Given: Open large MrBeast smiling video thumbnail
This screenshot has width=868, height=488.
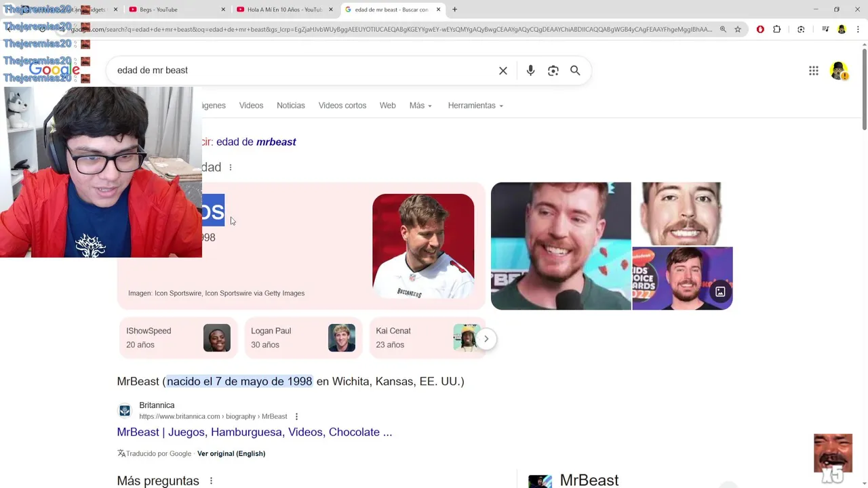Looking at the screenshot, I should click(x=561, y=246).
